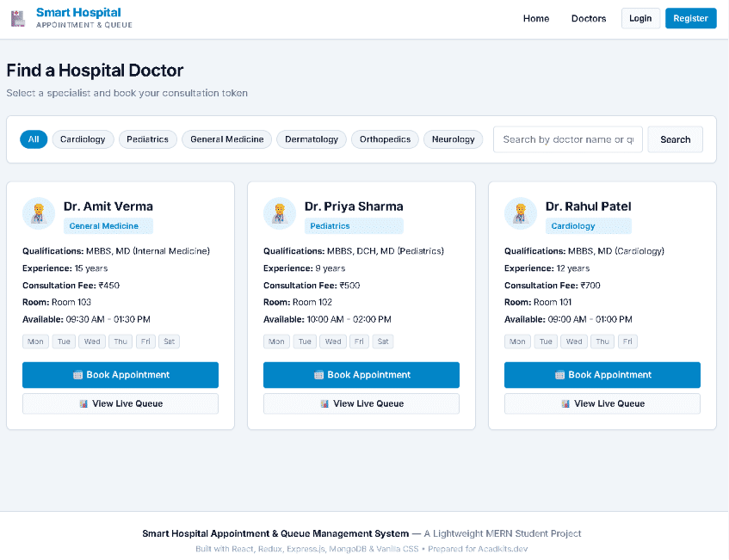The height and width of the screenshot is (560, 729).
Task: Click Dr. Priya Sharma's avatar icon
Action: click(x=280, y=213)
